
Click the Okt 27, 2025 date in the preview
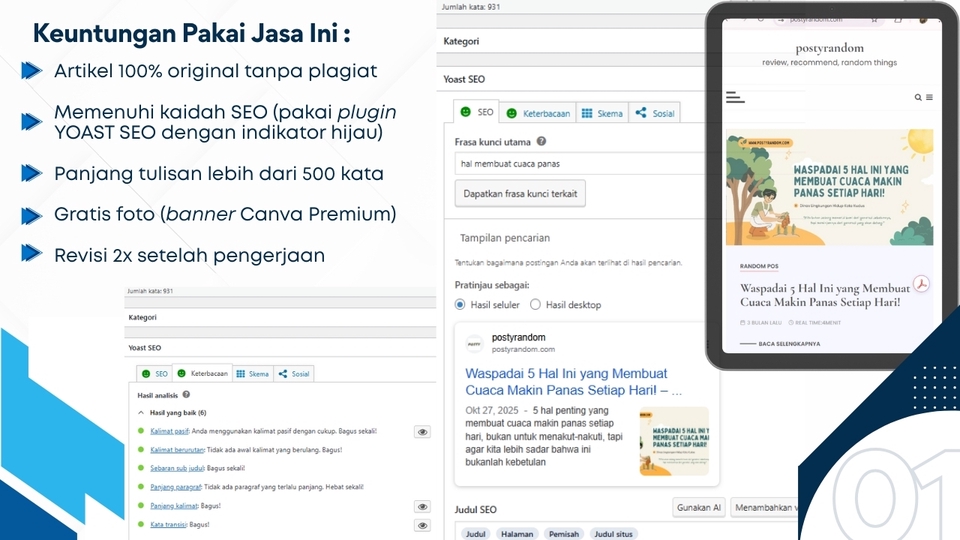click(x=492, y=410)
